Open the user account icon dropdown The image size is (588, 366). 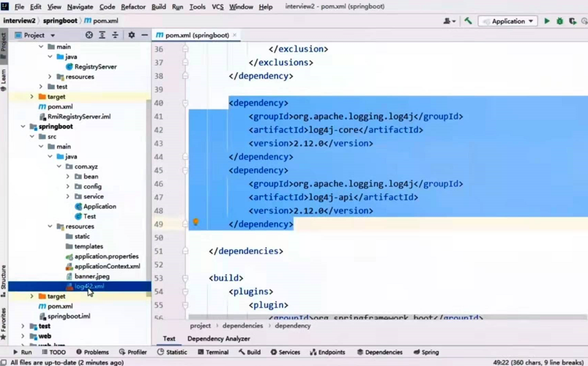[x=449, y=21]
